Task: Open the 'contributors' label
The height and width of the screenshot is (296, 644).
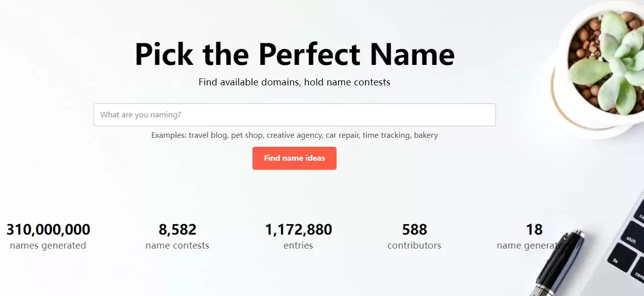Action: point(414,246)
